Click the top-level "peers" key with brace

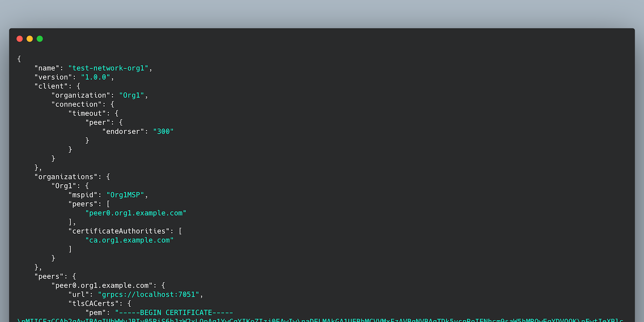click(49, 276)
